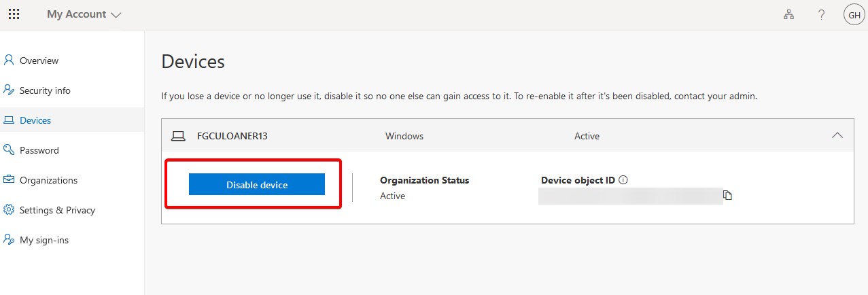Click the laptop icon next to FGCULOANER13
868x295 pixels.
click(178, 136)
